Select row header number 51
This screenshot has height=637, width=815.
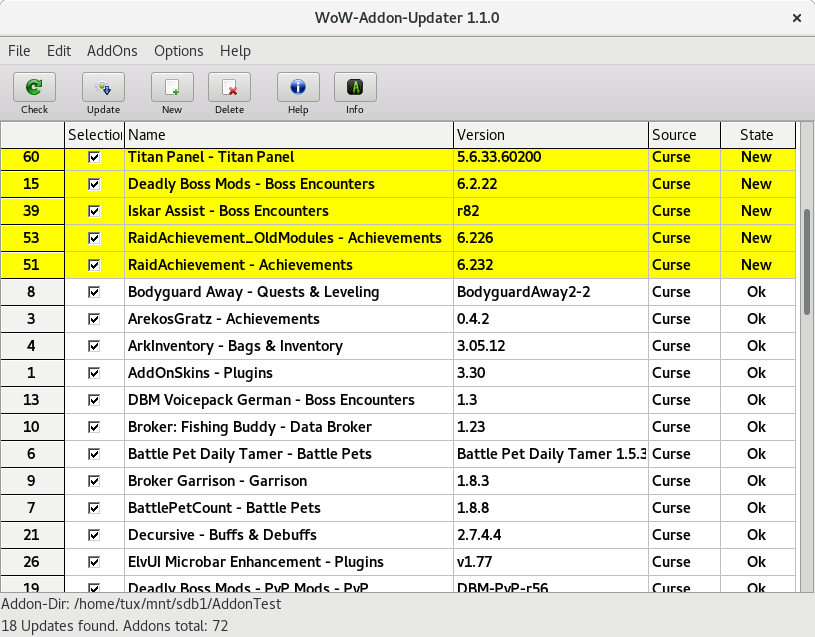tap(32, 265)
